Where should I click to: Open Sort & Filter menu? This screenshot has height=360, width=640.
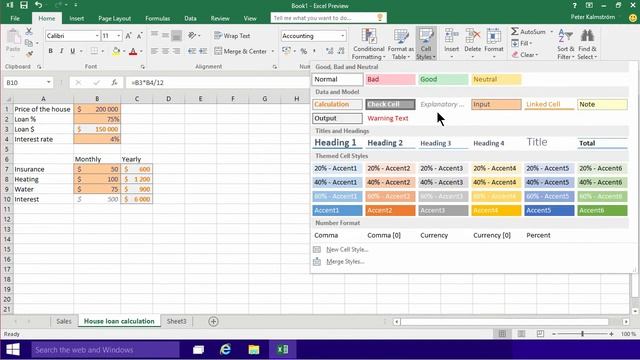click(565, 44)
